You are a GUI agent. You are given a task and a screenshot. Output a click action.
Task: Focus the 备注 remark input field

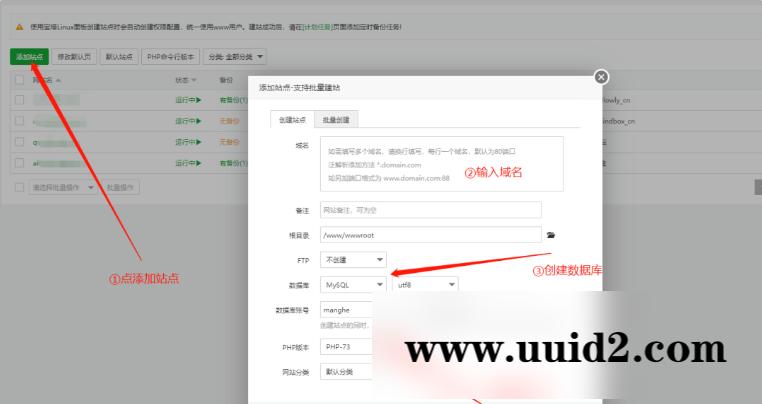pyautogui.click(x=431, y=210)
